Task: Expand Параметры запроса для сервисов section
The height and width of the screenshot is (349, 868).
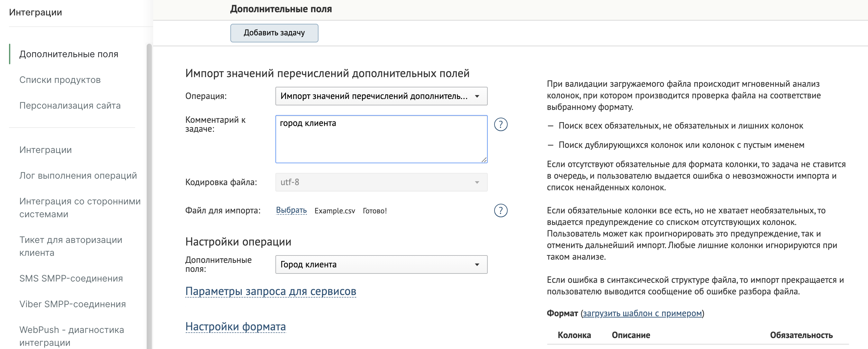Action: [x=271, y=291]
